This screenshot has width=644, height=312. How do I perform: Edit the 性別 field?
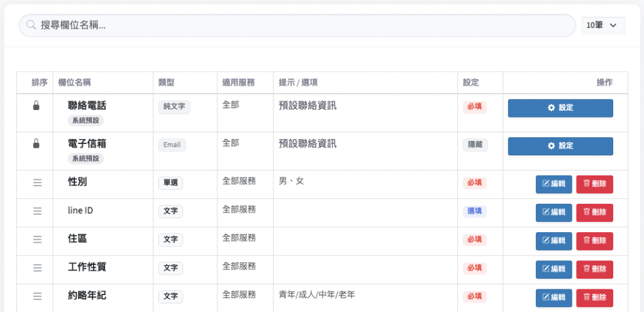[x=553, y=184]
